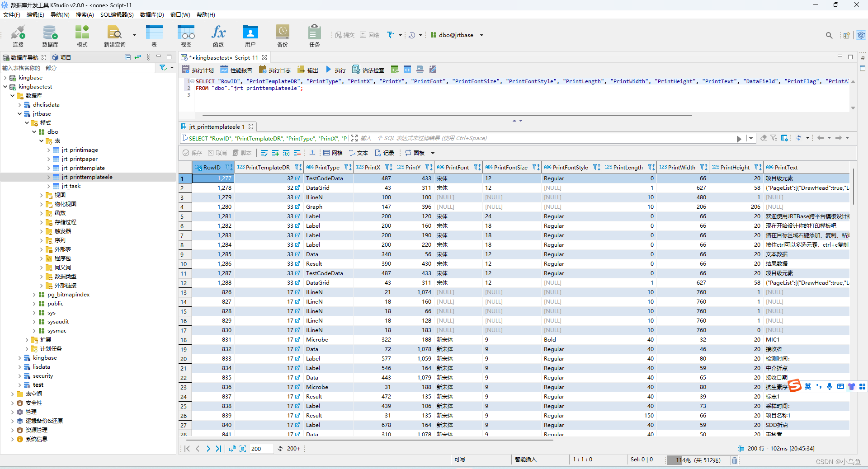
Task: Click the purple pencil edit icon in editor toolbar
Action: tap(433, 70)
